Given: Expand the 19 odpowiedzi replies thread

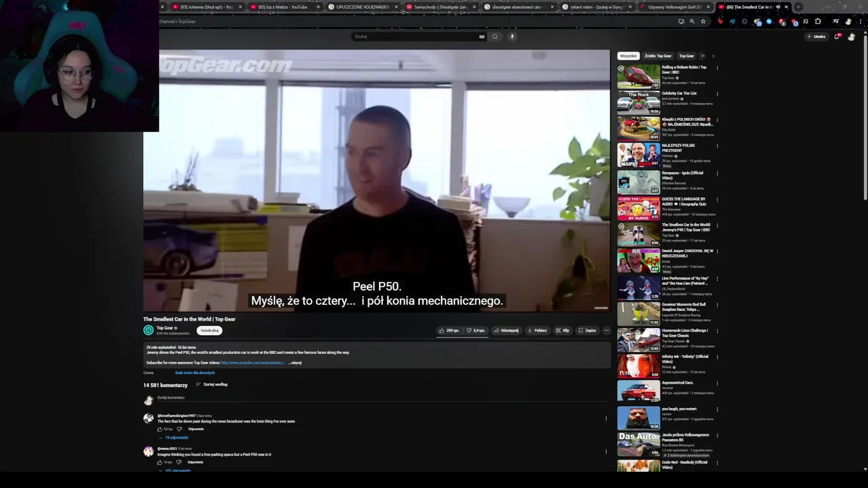Looking at the screenshot, I should click(174, 438).
